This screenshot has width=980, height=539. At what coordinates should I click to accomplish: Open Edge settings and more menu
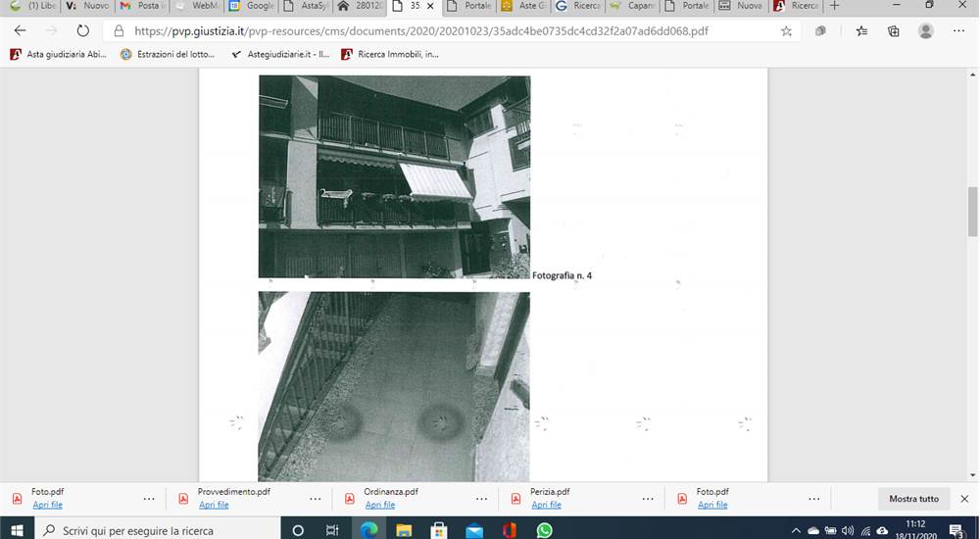pyautogui.click(x=958, y=30)
